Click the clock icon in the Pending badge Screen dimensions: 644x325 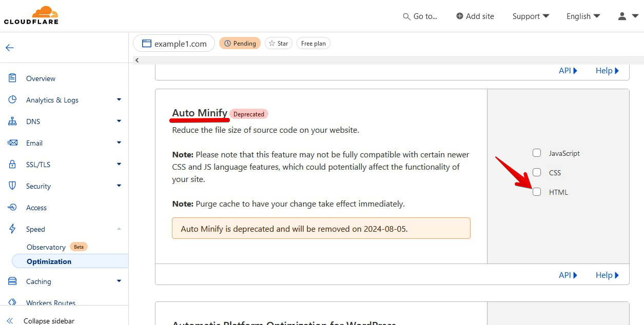click(227, 44)
